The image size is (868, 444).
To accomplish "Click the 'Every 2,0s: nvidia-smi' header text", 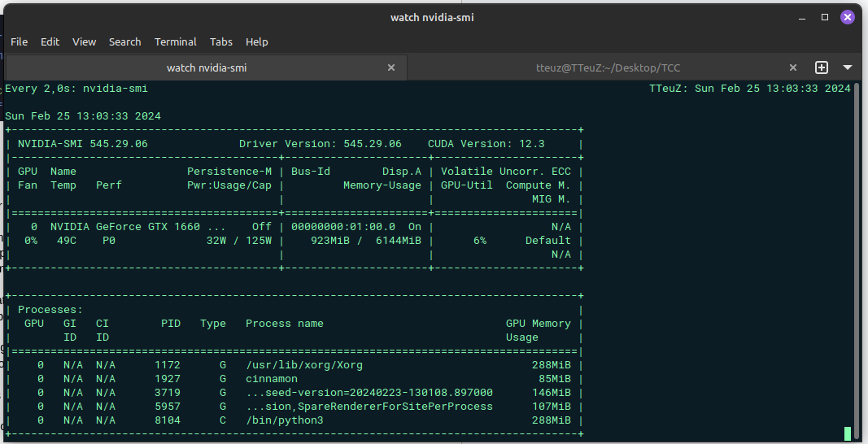I will [76, 88].
